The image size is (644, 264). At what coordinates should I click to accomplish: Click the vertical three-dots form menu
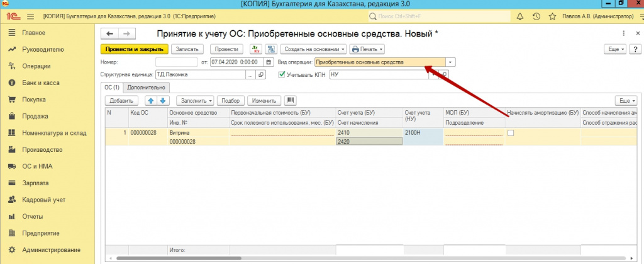tap(624, 34)
